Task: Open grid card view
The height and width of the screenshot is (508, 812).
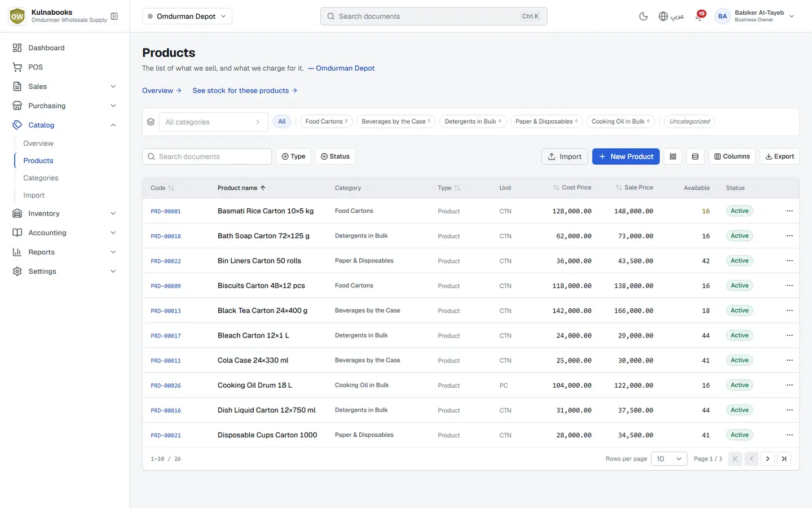Action: (x=673, y=156)
